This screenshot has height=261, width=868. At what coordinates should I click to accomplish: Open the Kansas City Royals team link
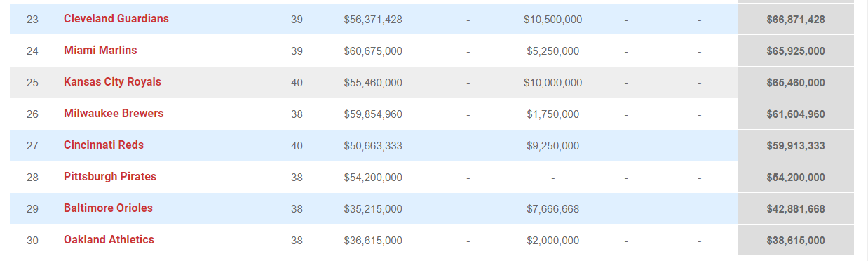[112, 82]
